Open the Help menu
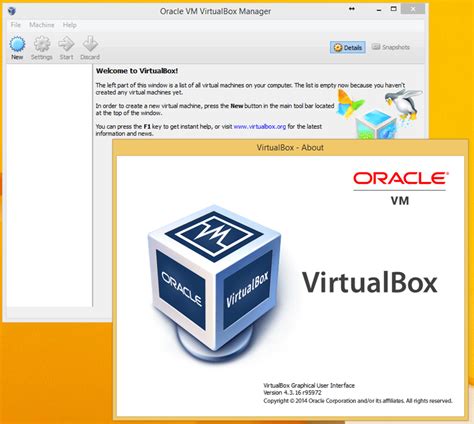This screenshot has width=474, height=424. point(70,25)
